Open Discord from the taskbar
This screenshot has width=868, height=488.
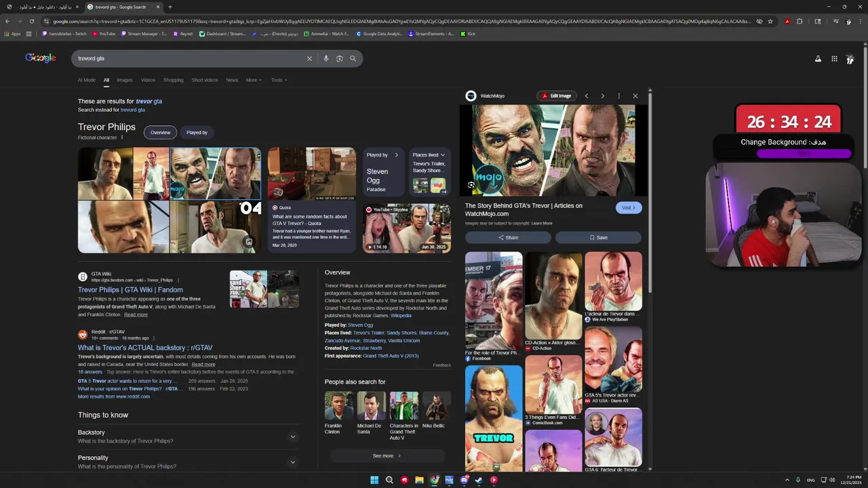tap(464, 480)
